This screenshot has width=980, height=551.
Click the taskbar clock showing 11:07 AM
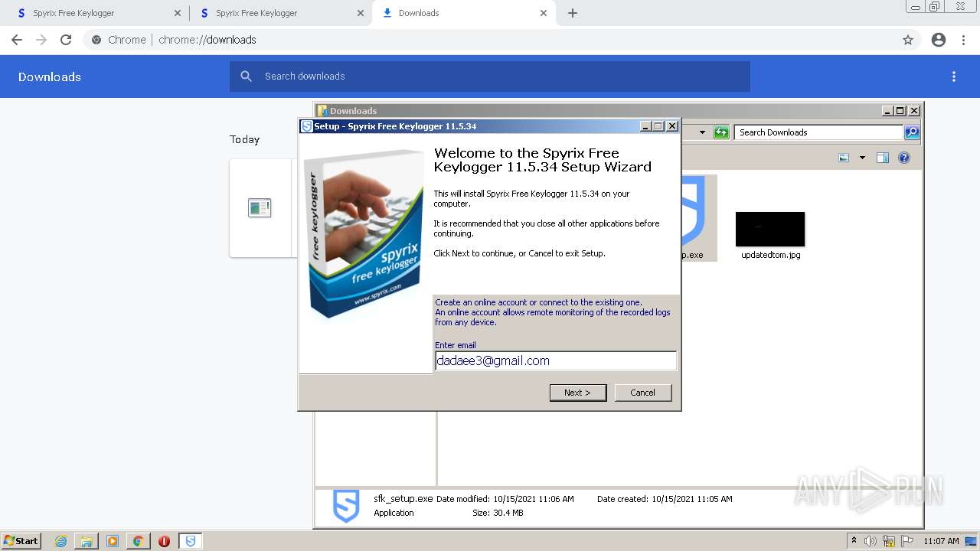[941, 541]
